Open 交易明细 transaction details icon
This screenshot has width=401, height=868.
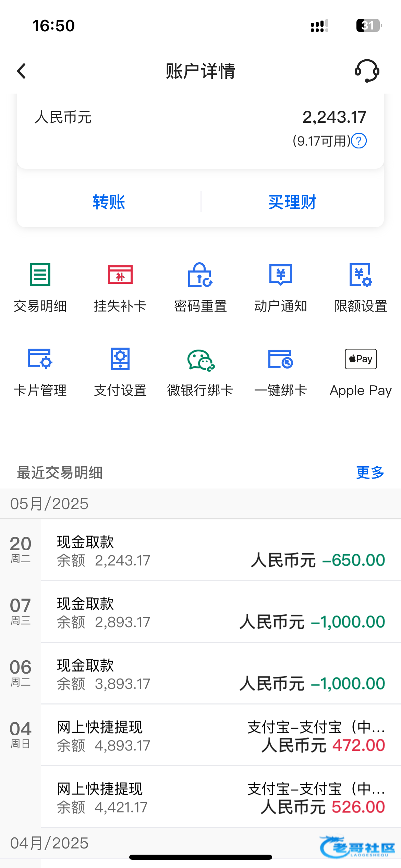pyautogui.click(x=40, y=275)
